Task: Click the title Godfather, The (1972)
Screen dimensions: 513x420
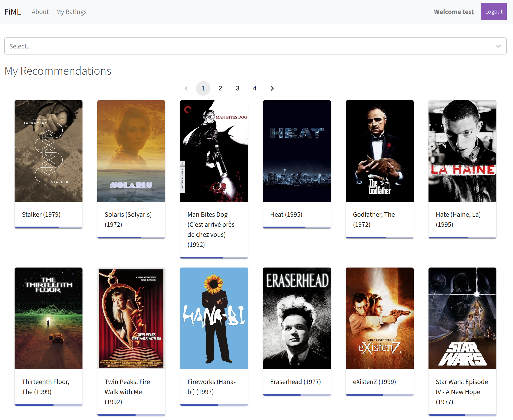Action: pos(374,220)
